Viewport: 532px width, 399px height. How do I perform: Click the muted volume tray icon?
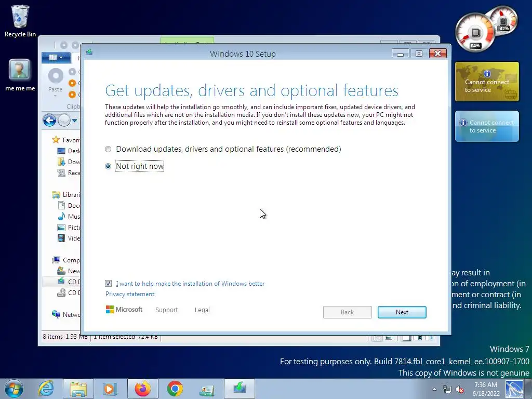(x=460, y=389)
